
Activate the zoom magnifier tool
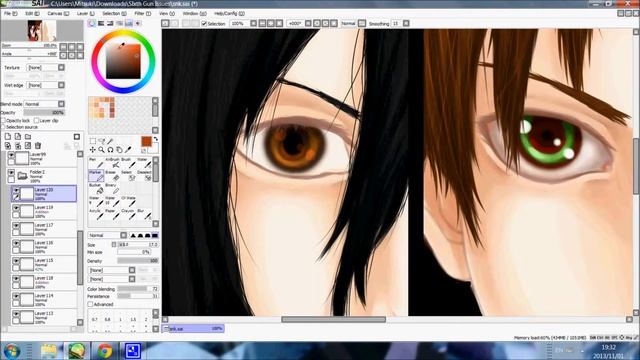click(x=102, y=150)
